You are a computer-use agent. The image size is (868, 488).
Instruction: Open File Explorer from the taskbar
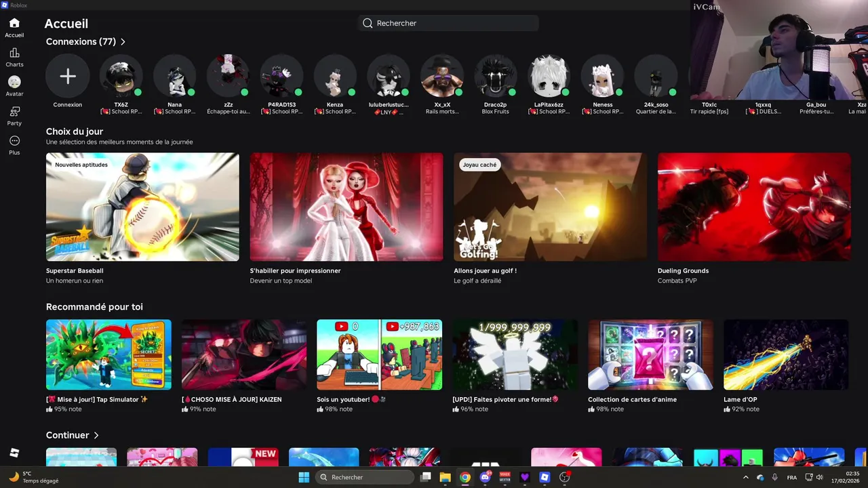pos(445,477)
